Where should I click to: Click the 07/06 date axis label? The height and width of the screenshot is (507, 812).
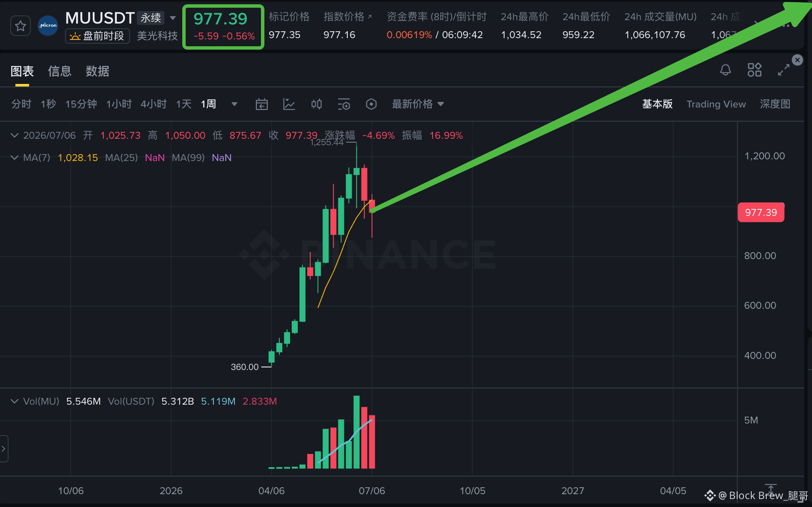pyautogui.click(x=372, y=491)
